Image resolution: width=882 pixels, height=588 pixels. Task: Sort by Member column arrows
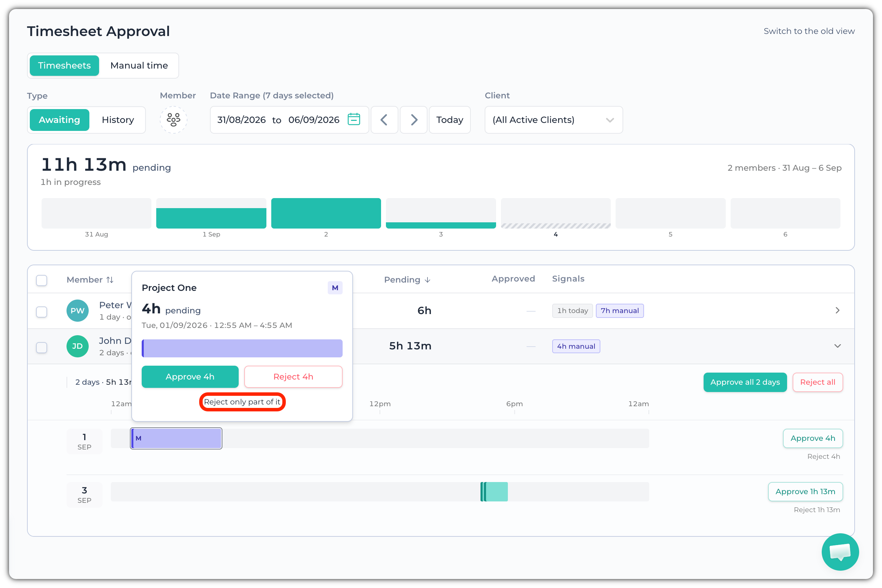(x=109, y=280)
